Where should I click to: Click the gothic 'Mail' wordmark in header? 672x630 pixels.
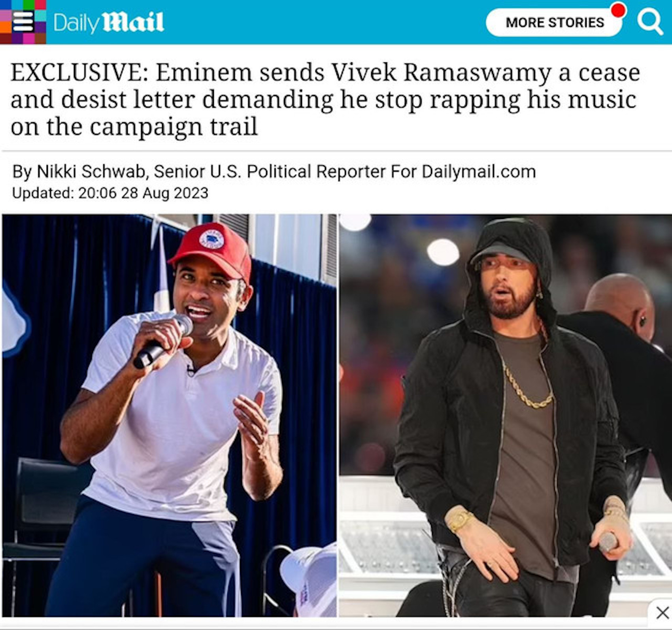tap(134, 22)
